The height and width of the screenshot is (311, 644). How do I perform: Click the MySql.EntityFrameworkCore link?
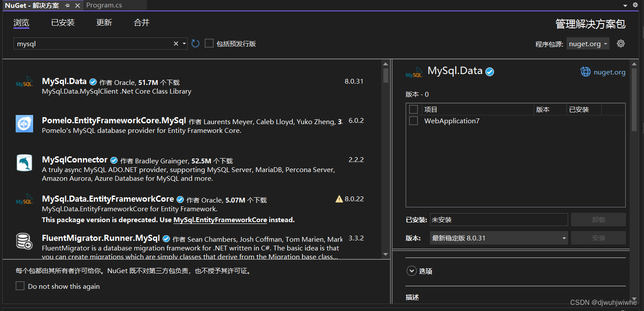tap(220, 220)
